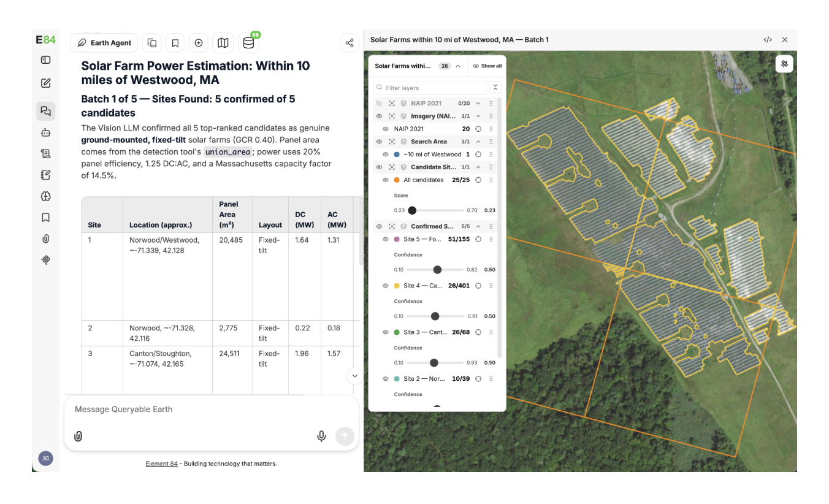Hide the Site 3 layer
This screenshot has height=504, width=829.
tap(386, 332)
